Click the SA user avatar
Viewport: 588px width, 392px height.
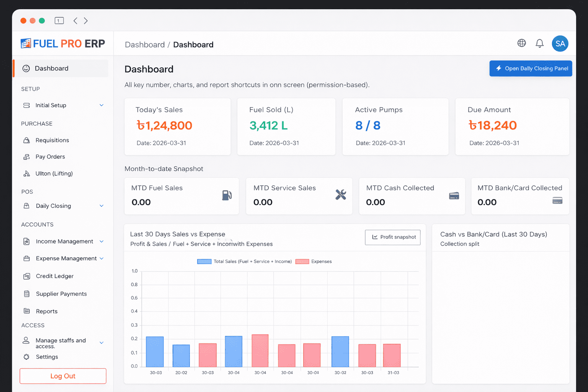tap(560, 44)
